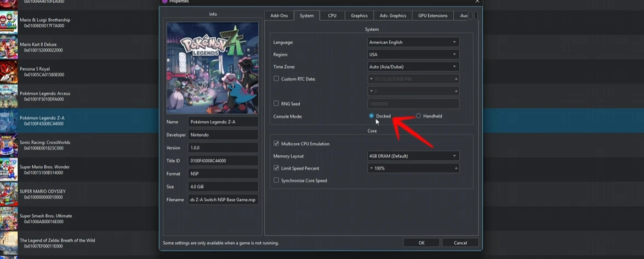
Task: Select the Persona 5 Royal game icon
Action: pos(8,72)
